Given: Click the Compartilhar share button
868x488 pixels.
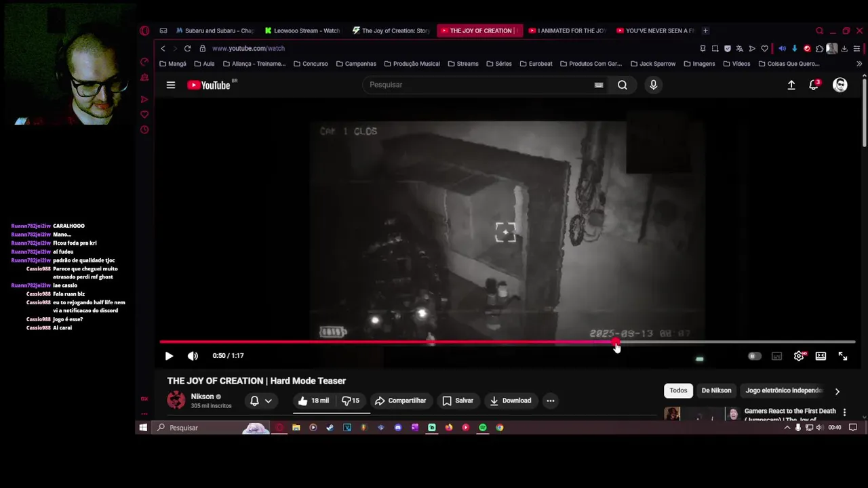Looking at the screenshot, I should click(x=400, y=401).
